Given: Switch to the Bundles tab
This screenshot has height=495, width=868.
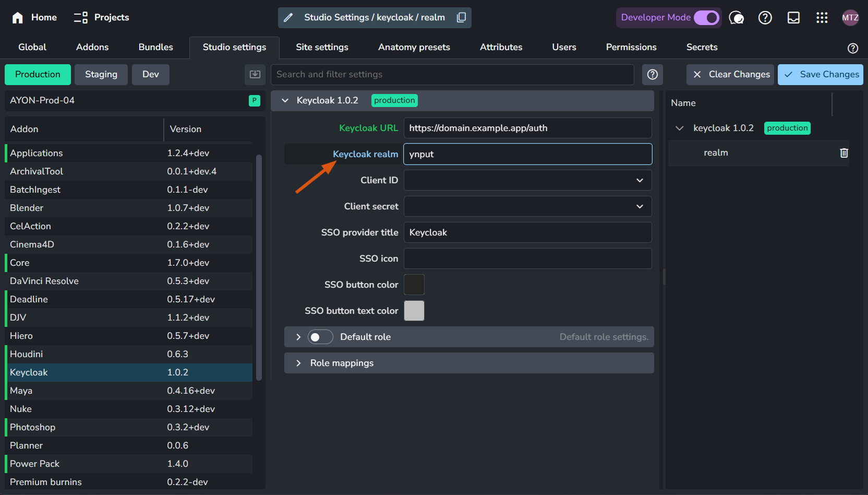Looking at the screenshot, I should point(155,47).
